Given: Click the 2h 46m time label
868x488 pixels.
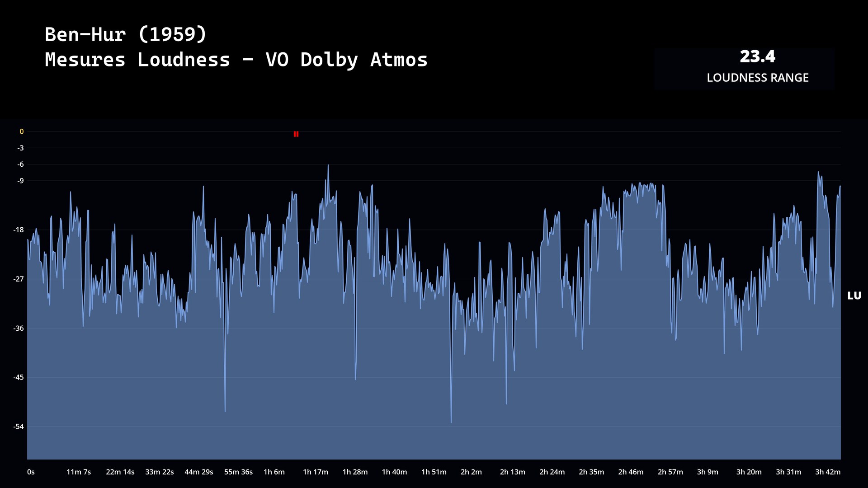Looking at the screenshot, I should 631,472.
